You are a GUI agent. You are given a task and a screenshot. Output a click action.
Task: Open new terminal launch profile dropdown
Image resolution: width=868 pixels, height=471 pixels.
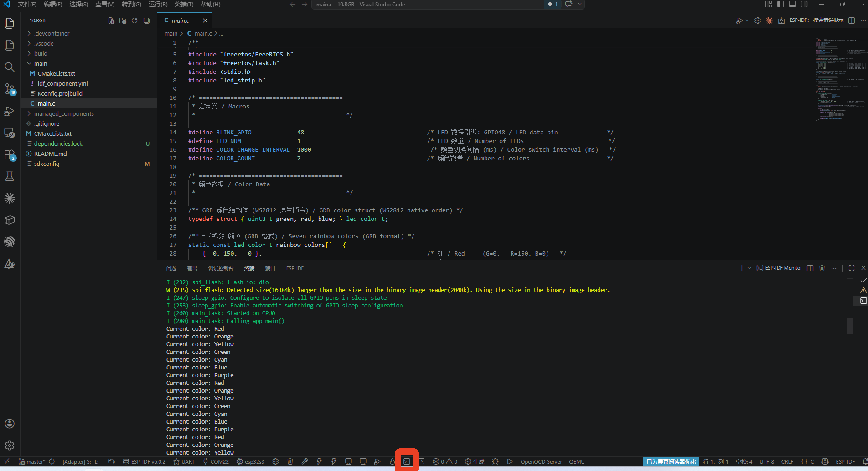click(749, 268)
